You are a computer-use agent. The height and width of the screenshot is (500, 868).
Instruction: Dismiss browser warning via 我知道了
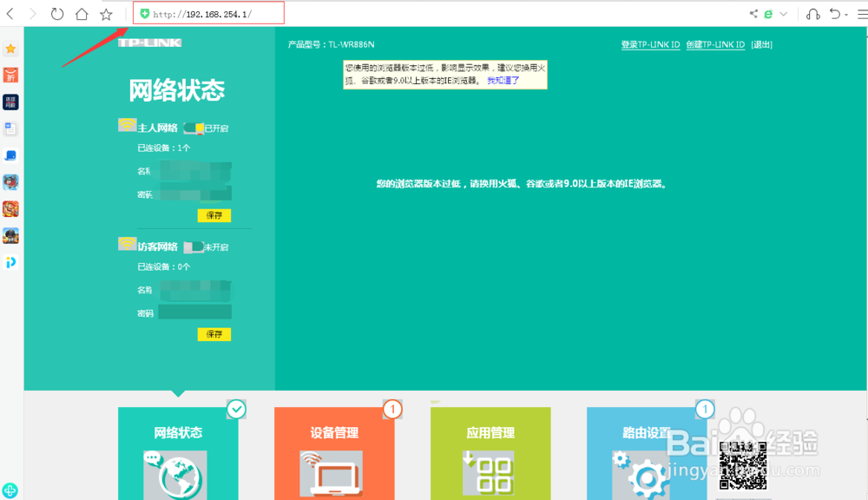503,80
